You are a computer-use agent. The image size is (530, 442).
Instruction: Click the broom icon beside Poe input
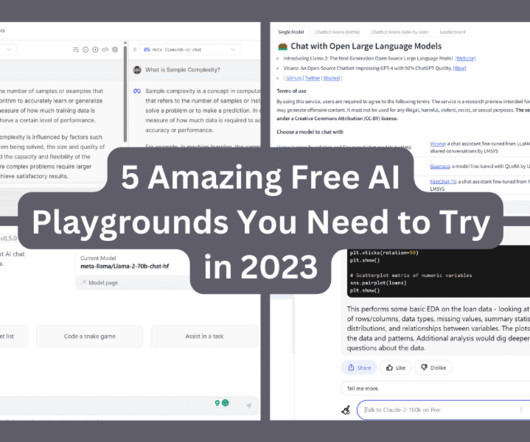pyautogui.click(x=346, y=410)
